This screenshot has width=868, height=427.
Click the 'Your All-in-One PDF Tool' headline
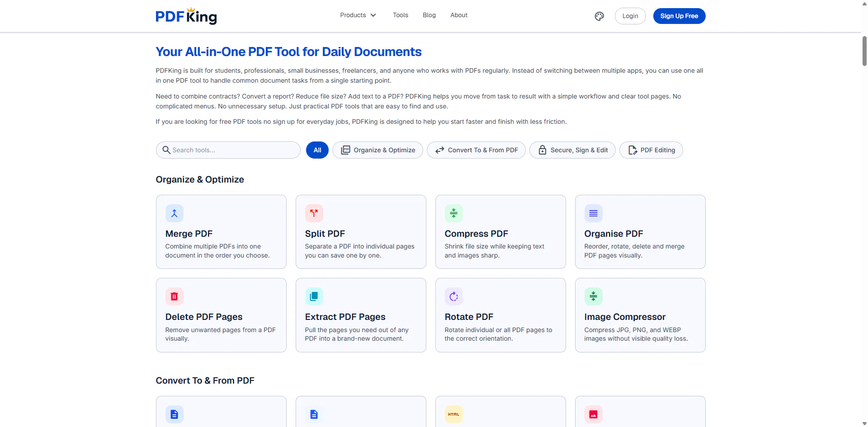pyautogui.click(x=288, y=52)
